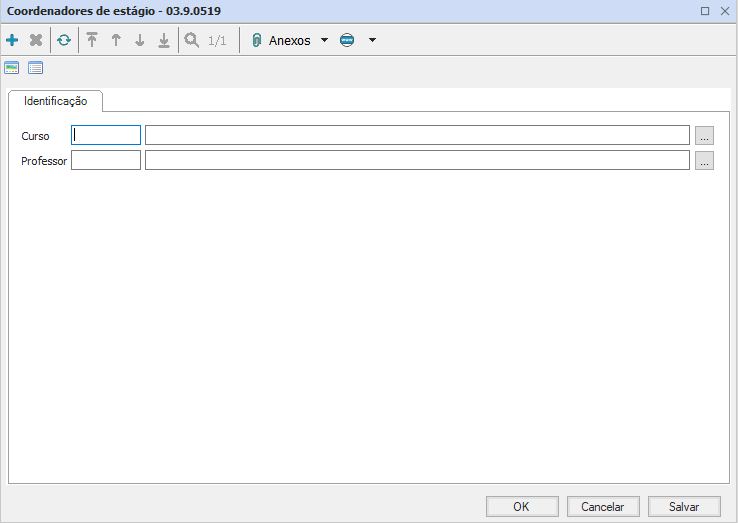
Task: Go to the previous record arrow
Action: pos(116,41)
